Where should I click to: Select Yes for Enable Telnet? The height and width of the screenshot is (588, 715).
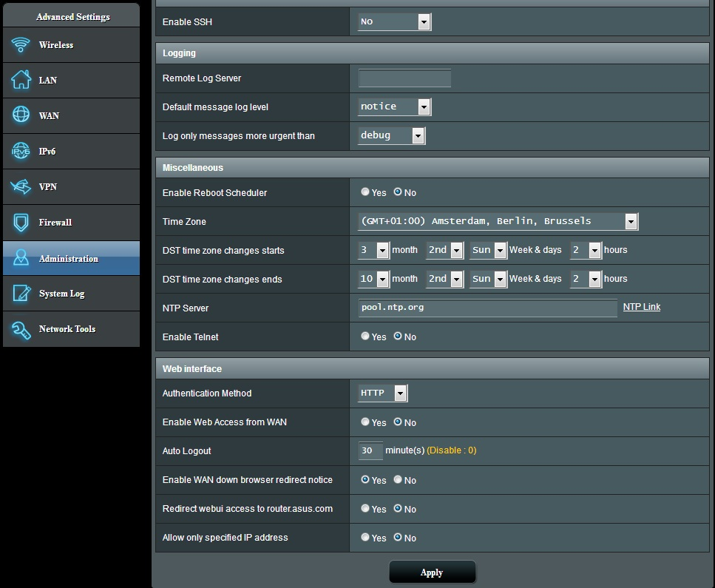click(x=365, y=337)
